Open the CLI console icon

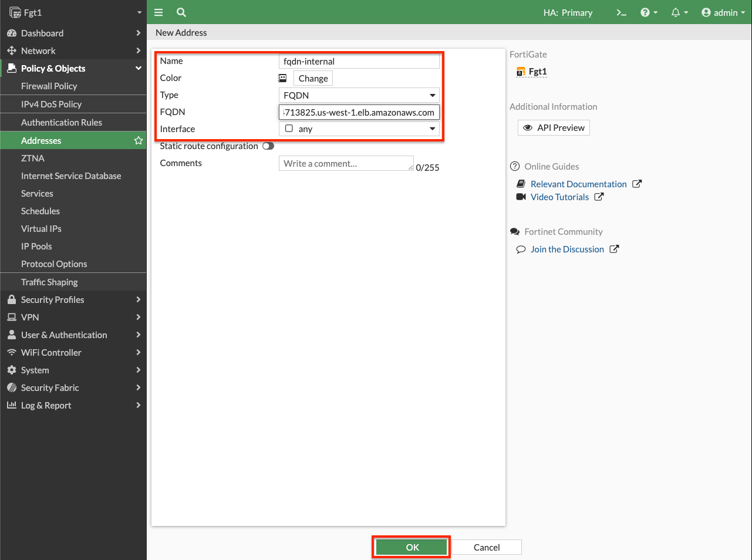pos(621,12)
